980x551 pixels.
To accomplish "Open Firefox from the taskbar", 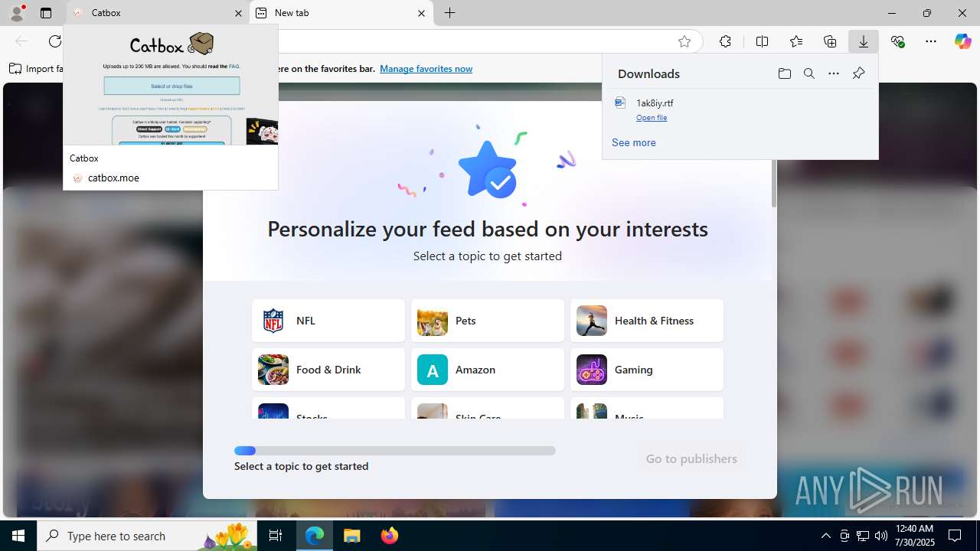I will pyautogui.click(x=390, y=536).
